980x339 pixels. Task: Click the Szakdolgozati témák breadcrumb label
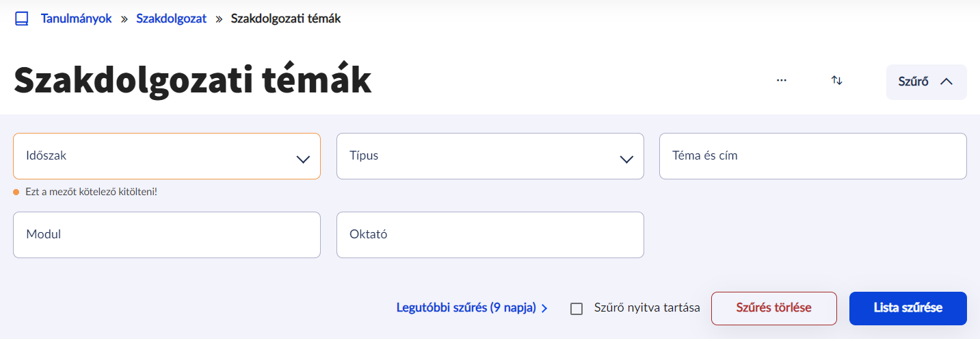tap(285, 18)
